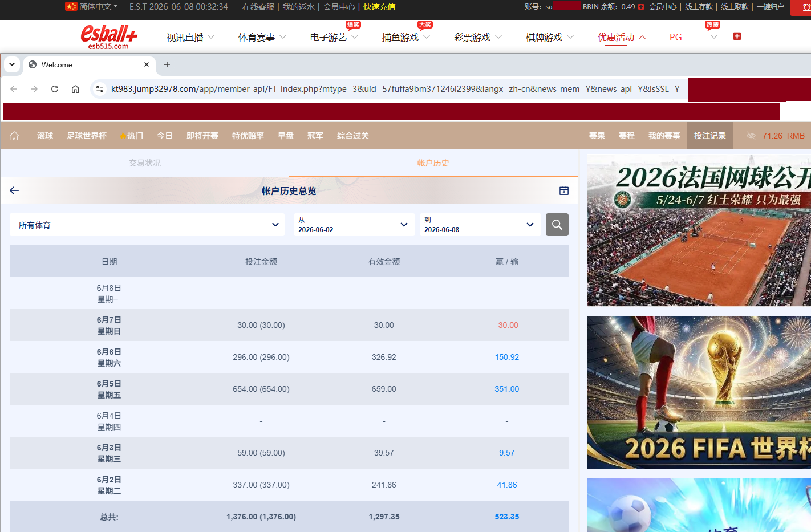Image resolution: width=811 pixels, height=532 pixels.
Task: Open the tab search dropdown
Action: (x=12, y=64)
